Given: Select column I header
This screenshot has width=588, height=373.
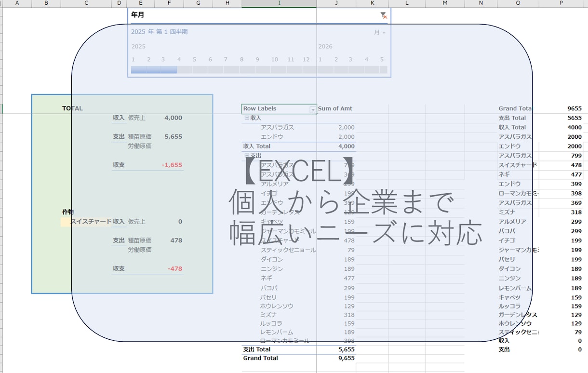Looking at the screenshot, I should tap(279, 3).
